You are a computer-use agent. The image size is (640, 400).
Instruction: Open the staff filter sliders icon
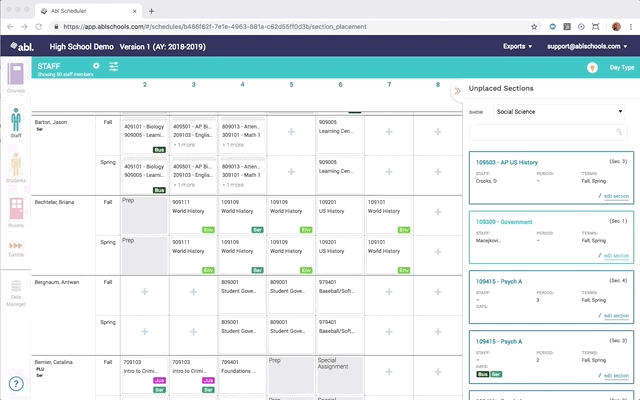[x=113, y=66]
